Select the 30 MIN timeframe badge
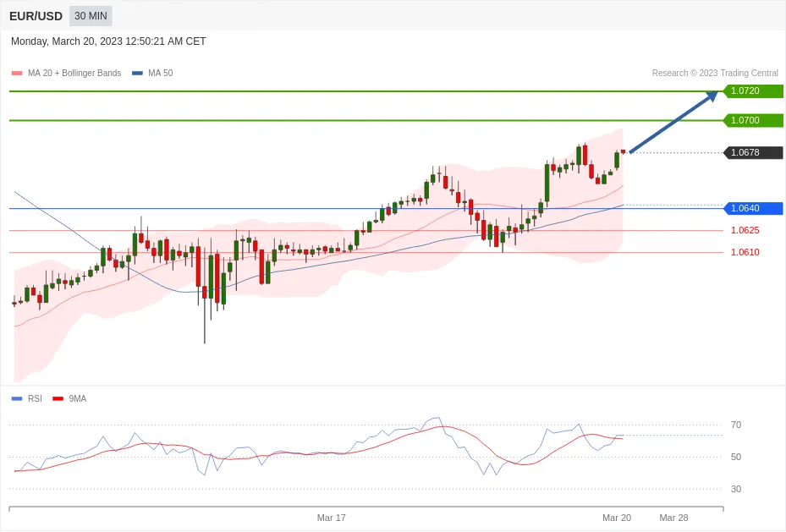Viewport: 786px width, 532px height. [91, 16]
